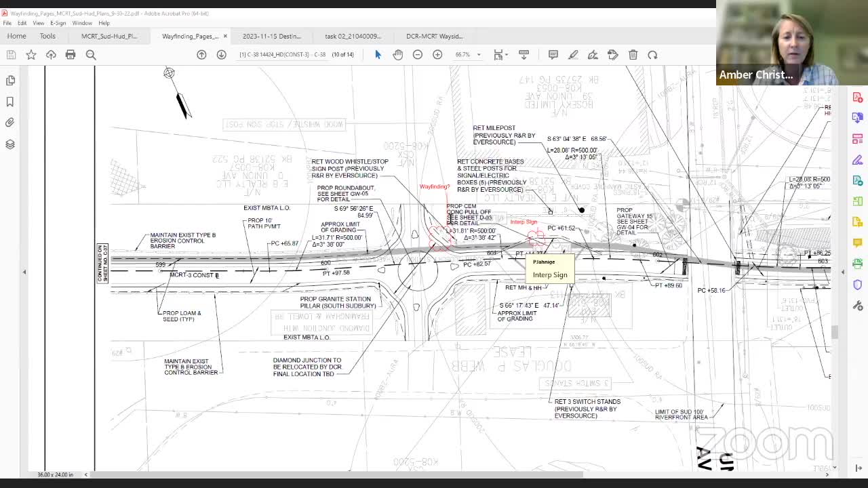Print the document using printer icon
The height and width of the screenshot is (488, 868).
[71, 55]
